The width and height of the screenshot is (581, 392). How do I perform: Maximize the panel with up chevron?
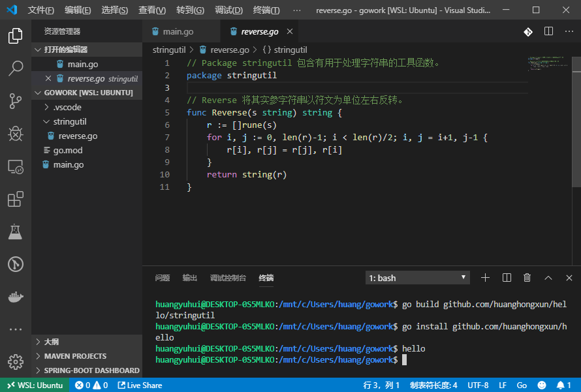tap(548, 278)
